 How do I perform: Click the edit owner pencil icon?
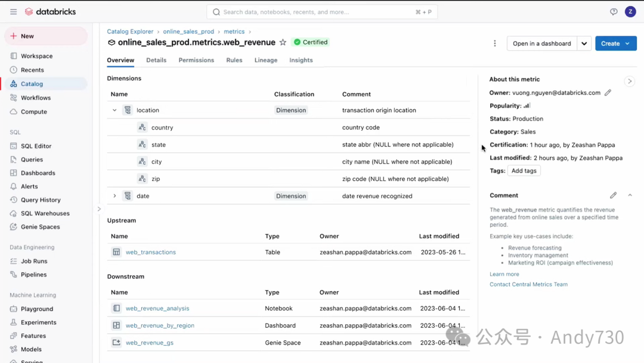click(608, 93)
